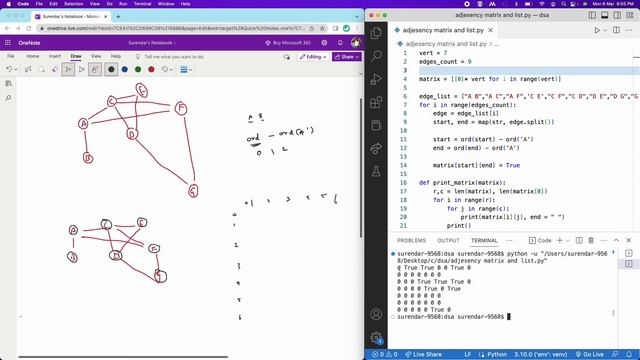
Task: Open the View ribbon tab in OneNote
Action: pyautogui.click(x=96, y=56)
